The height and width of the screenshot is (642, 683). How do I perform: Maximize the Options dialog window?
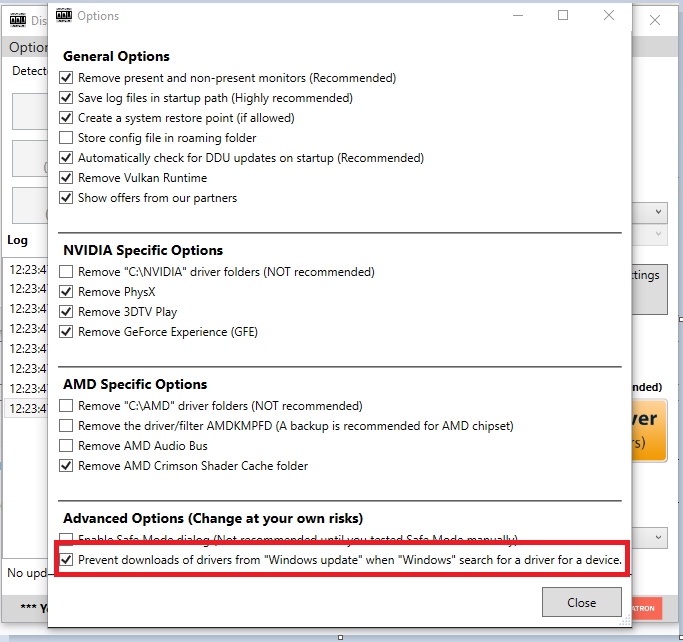563,15
